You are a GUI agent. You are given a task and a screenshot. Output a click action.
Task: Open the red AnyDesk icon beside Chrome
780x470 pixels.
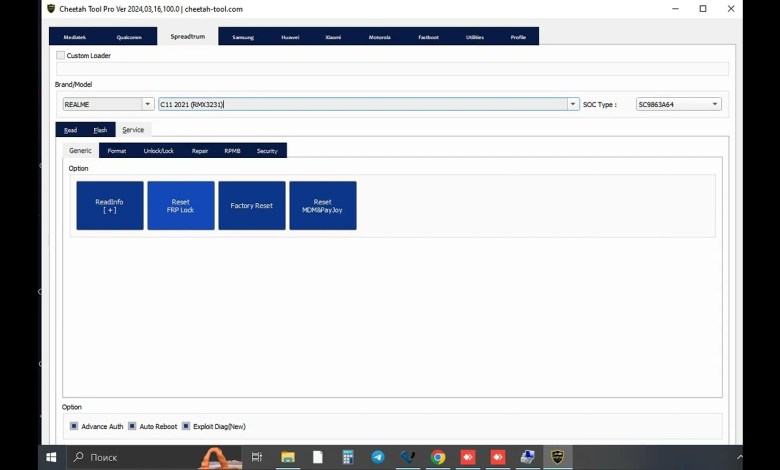point(468,457)
